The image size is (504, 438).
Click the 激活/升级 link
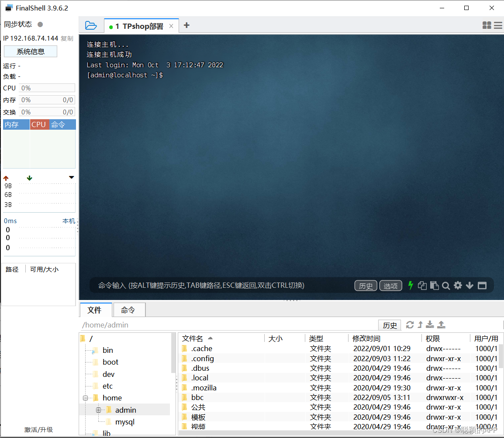tap(38, 430)
